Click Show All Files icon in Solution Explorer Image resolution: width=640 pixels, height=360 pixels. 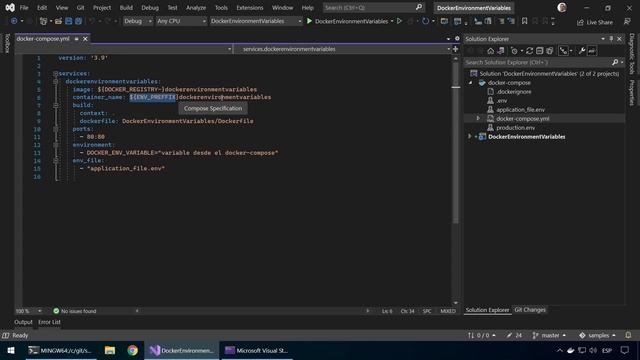coord(550,51)
